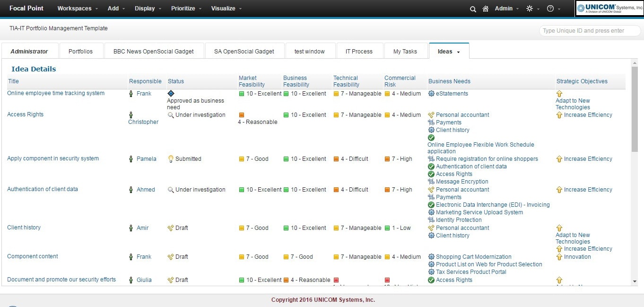Click icon next to Message Encryption
644x307 pixels.
pyautogui.click(x=431, y=182)
